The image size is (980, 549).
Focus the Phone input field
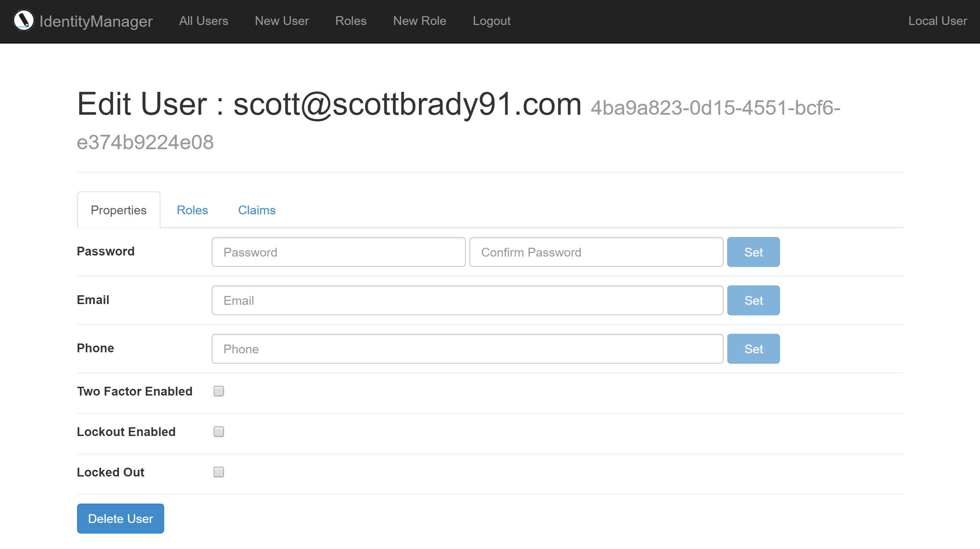point(467,348)
